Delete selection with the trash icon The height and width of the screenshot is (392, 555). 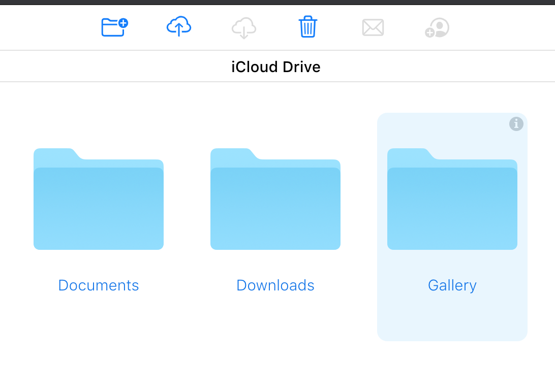click(308, 26)
